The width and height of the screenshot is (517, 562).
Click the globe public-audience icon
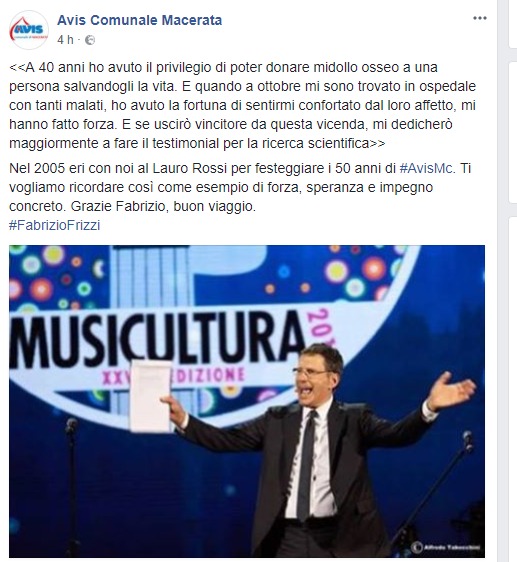90,40
